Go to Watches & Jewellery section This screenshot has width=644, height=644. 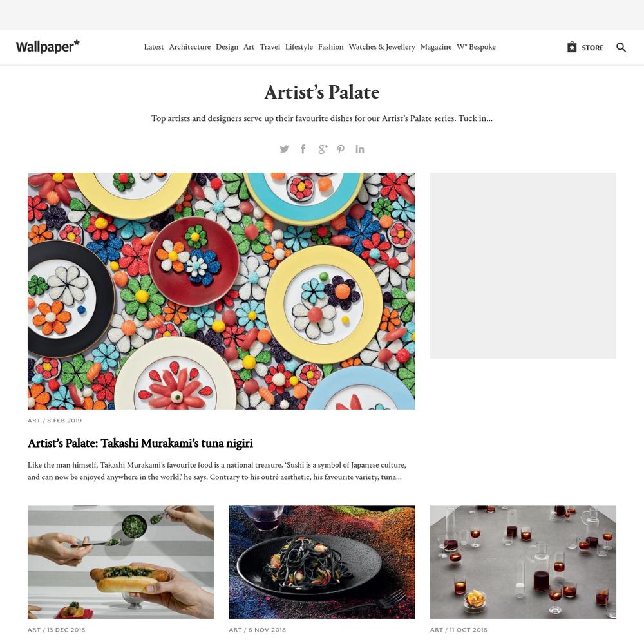(382, 47)
